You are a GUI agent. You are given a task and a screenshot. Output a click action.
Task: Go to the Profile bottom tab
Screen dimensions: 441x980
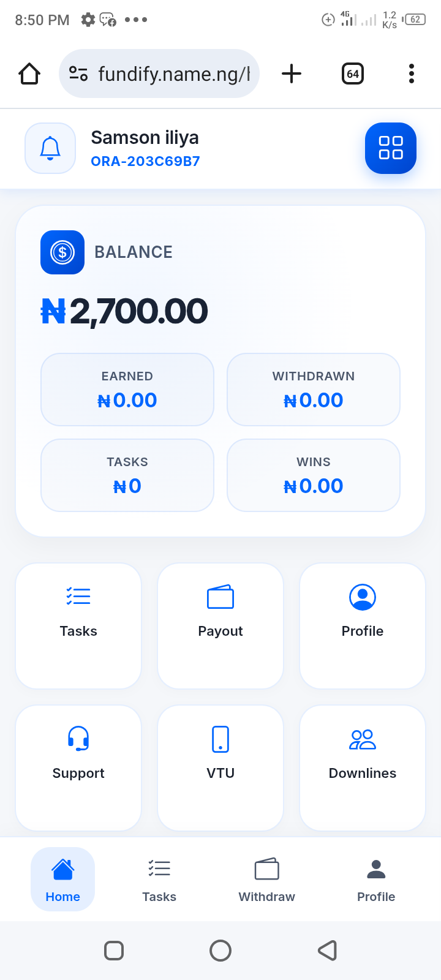pyautogui.click(x=376, y=880)
